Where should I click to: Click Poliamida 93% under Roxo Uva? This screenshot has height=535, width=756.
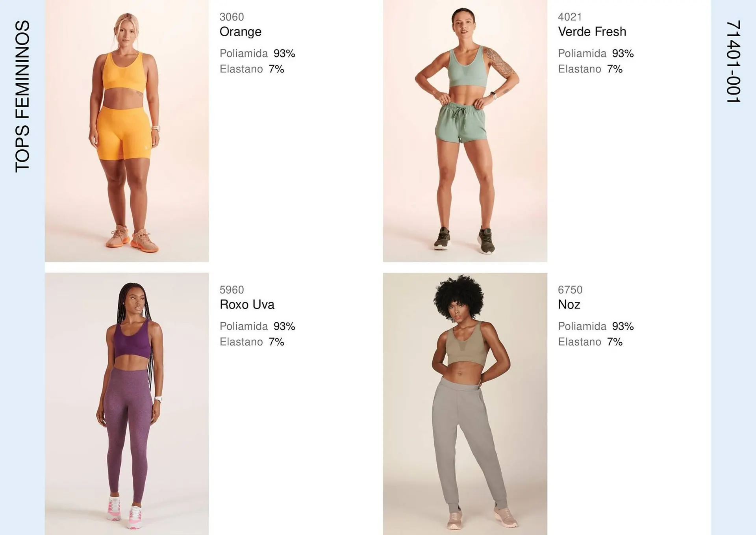click(257, 326)
